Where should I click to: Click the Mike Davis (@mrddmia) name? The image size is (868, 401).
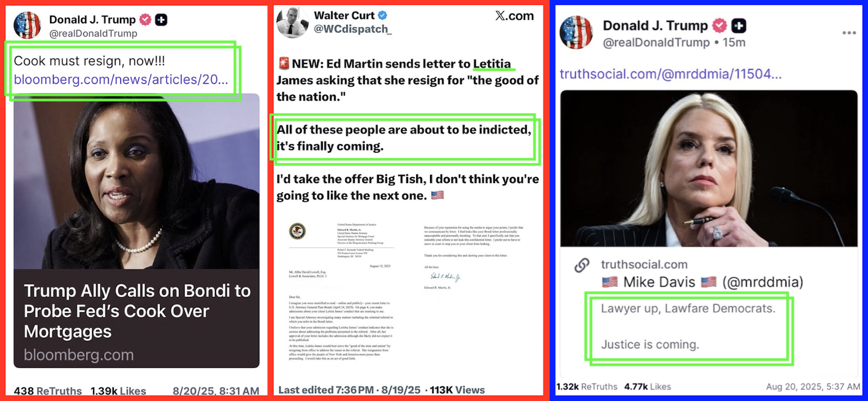pyautogui.click(x=703, y=282)
